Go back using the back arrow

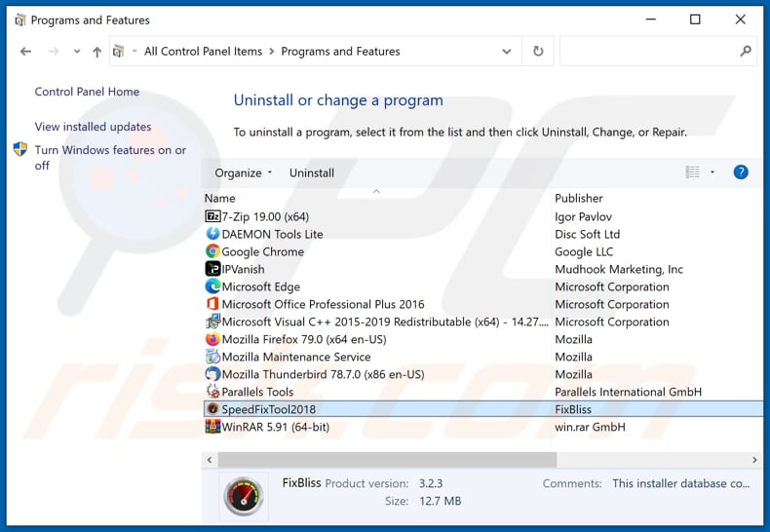pos(25,52)
